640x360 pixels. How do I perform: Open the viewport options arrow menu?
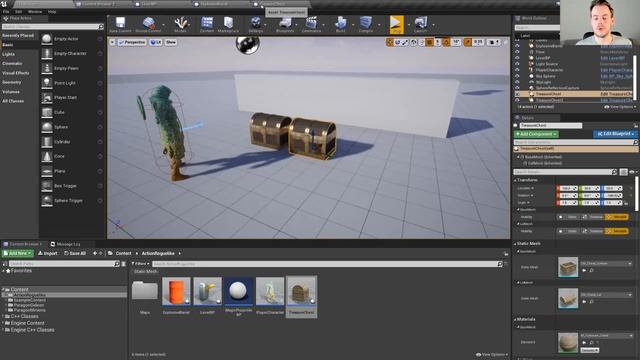112,42
